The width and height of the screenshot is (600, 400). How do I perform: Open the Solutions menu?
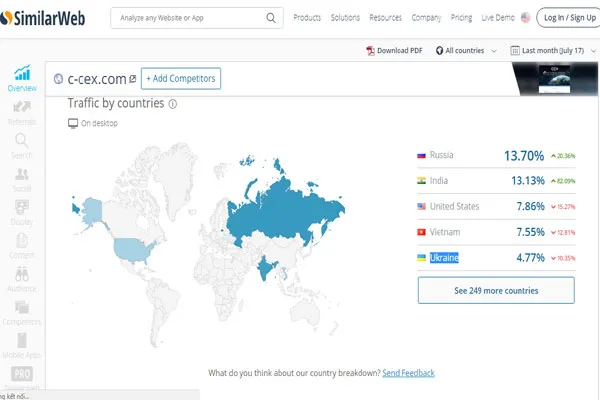[x=345, y=18]
